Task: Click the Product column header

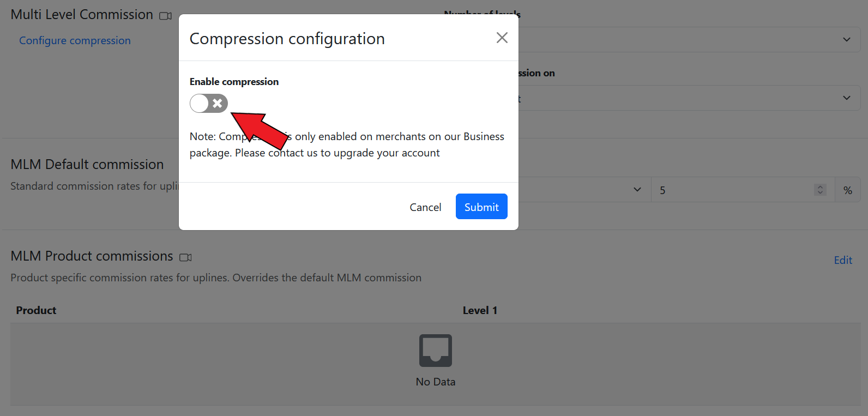Action: 36,310
